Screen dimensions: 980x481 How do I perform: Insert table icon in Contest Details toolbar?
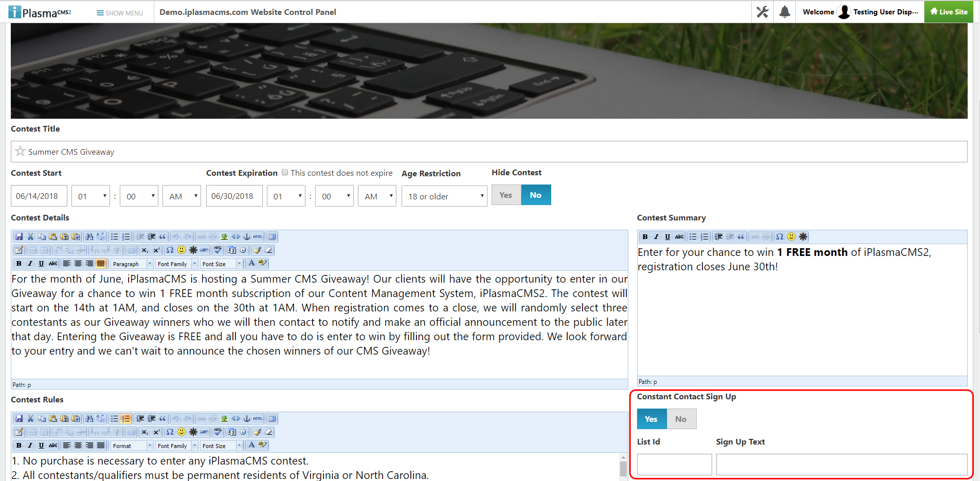tap(19, 250)
